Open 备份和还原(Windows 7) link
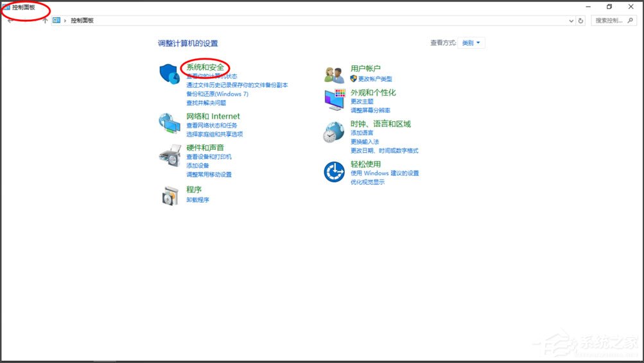Viewport: 644px width, 363px height. pyautogui.click(x=217, y=94)
